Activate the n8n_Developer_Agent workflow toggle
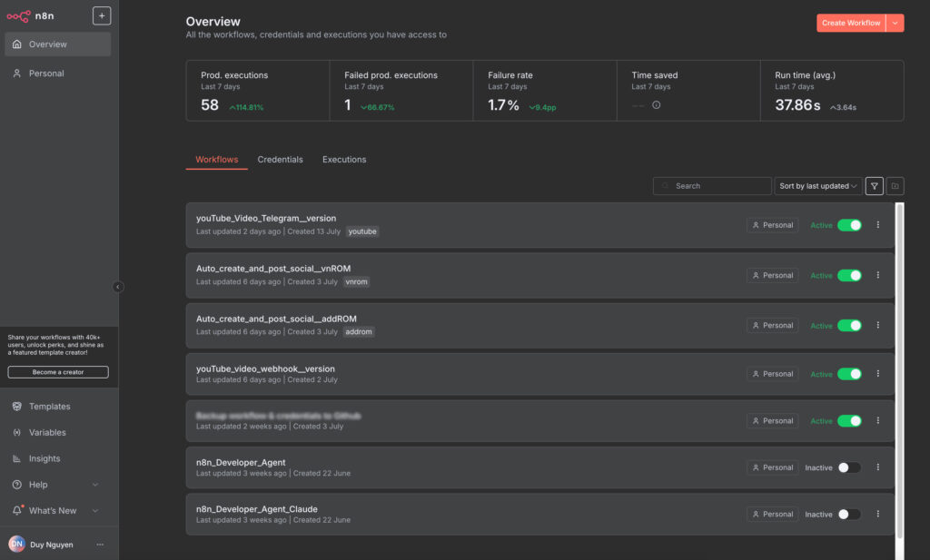The width and height of the screenshot is (930, 560). click(x=849, y=467)
